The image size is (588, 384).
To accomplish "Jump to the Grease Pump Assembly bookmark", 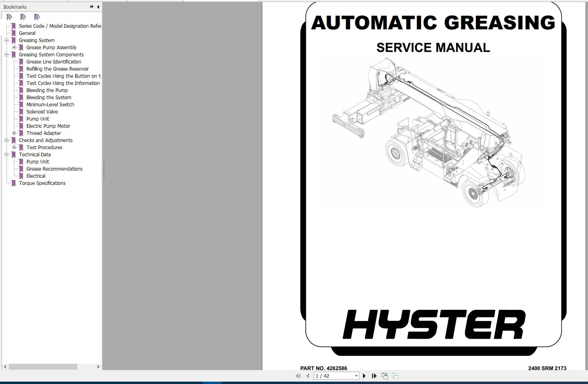I will [x=52, y=48].
